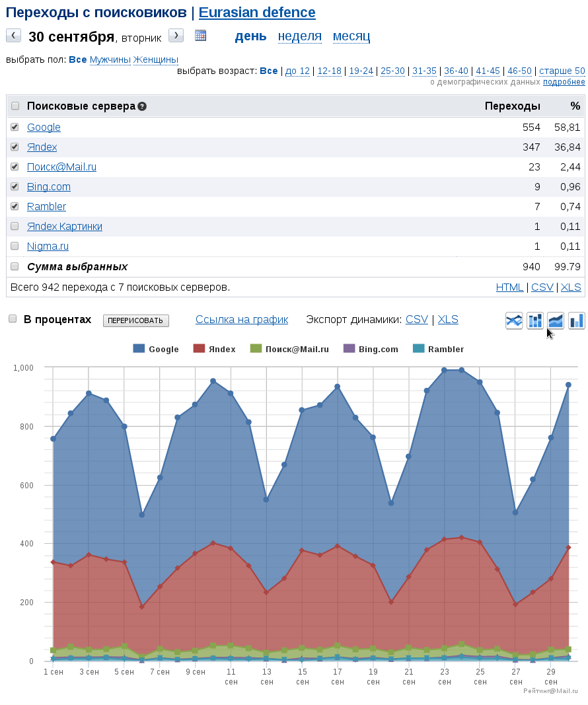Filter age by до 12
The image size is (588, 705).
coord(297,71)
